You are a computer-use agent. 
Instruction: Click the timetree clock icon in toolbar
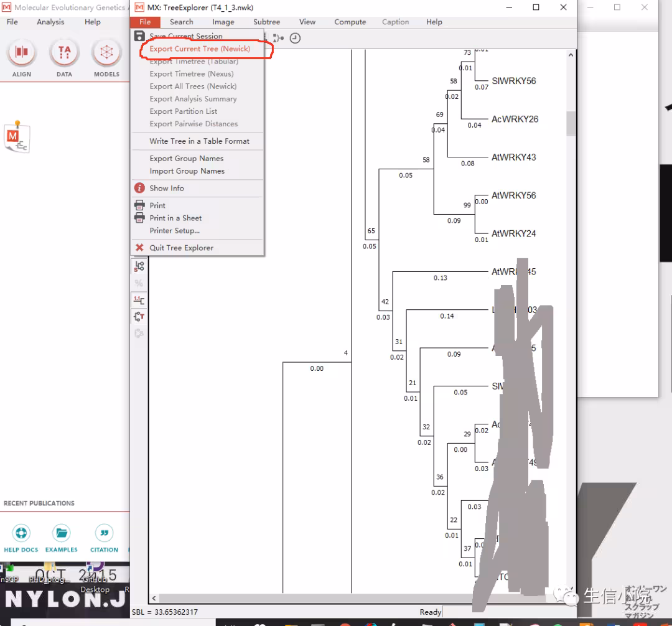coord(295,38)
